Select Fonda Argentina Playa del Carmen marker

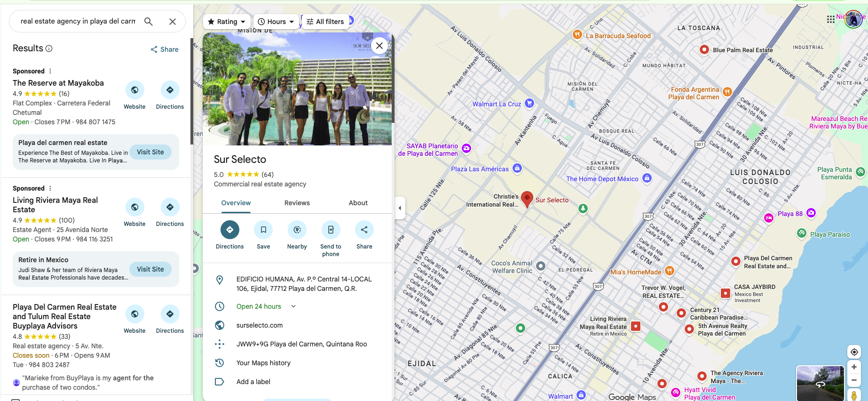coord(727,92)
